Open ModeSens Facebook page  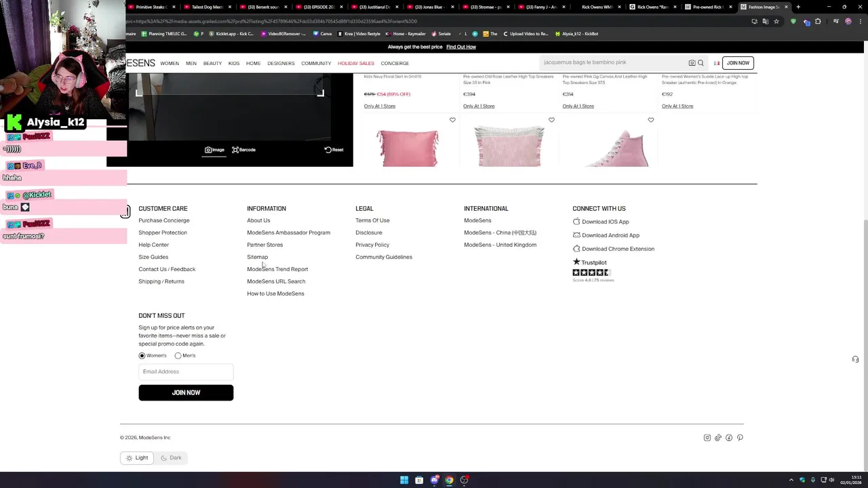pyautogui.click(x=729, y=438)
